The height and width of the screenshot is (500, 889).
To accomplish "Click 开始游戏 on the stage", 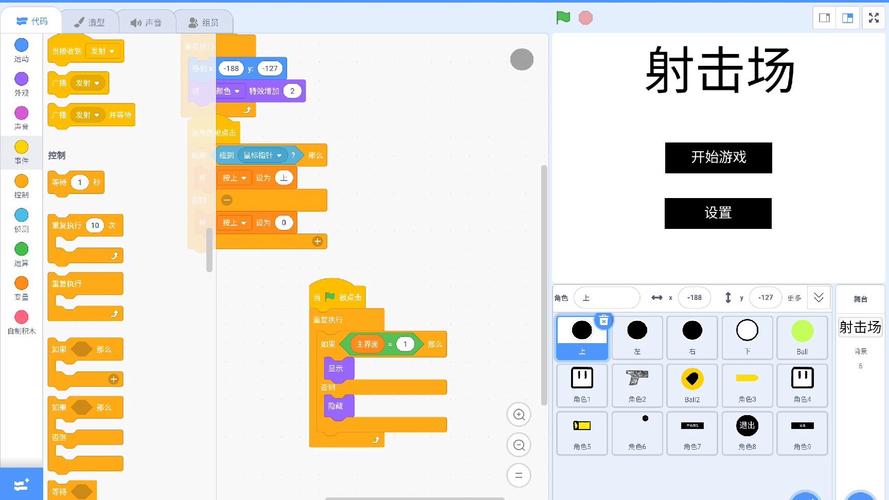I will (x=718, y=158).
